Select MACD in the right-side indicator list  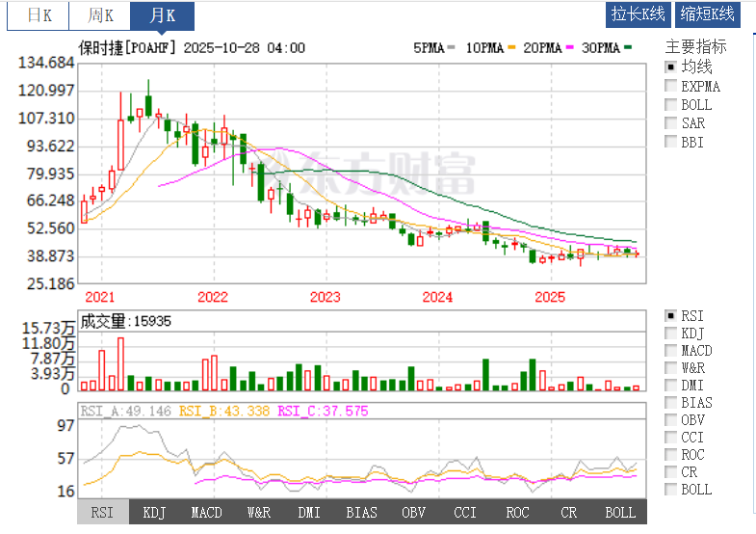pos(671,351)
